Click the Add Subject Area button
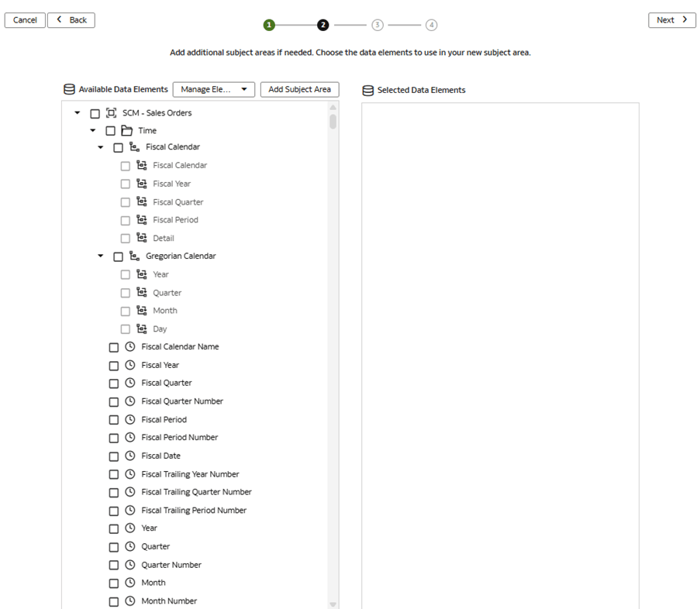The height and width of the screenshot is (609, 700). point(299,89)
